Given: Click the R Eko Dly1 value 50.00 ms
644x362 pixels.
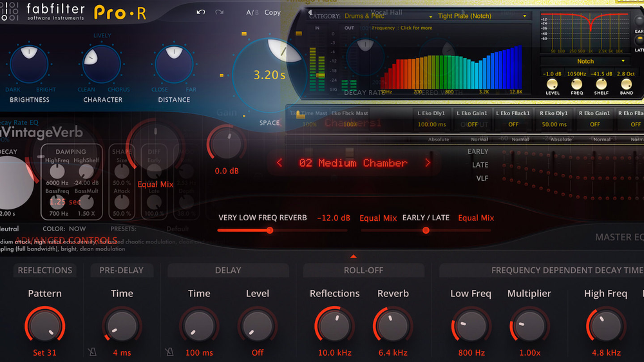Looking at the screenshot, I should point(554,124).
